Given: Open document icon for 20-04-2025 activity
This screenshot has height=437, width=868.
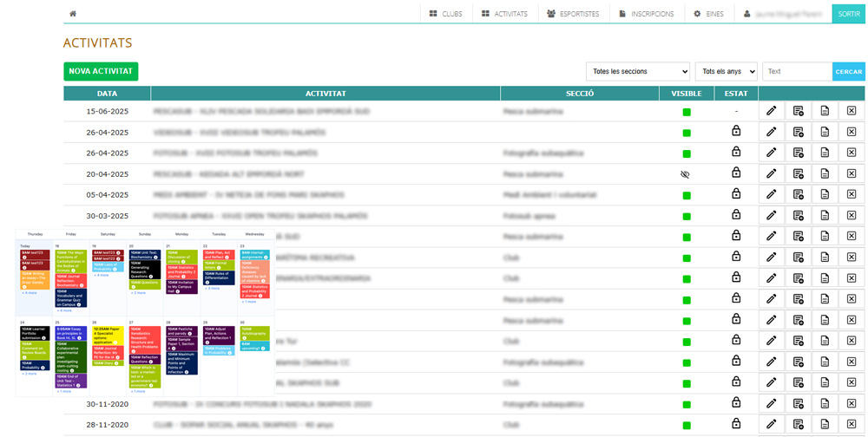Looking at the screenshot, I should (825, 173).
